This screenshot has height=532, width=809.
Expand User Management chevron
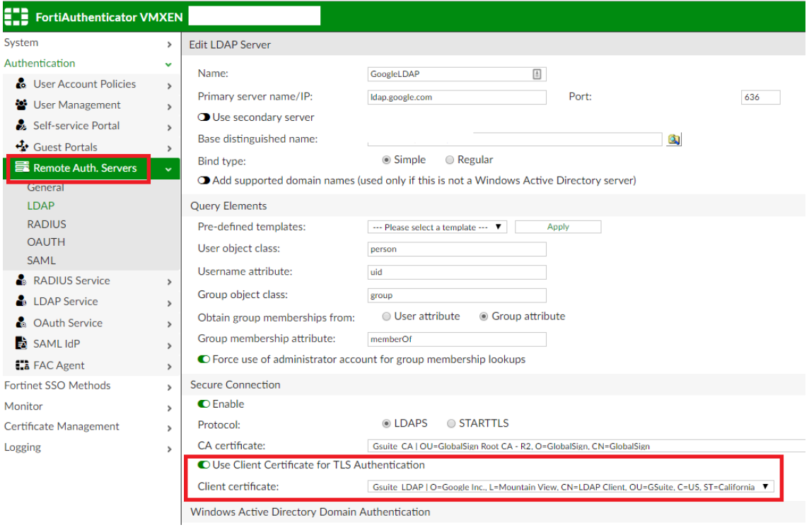(169, 107)
